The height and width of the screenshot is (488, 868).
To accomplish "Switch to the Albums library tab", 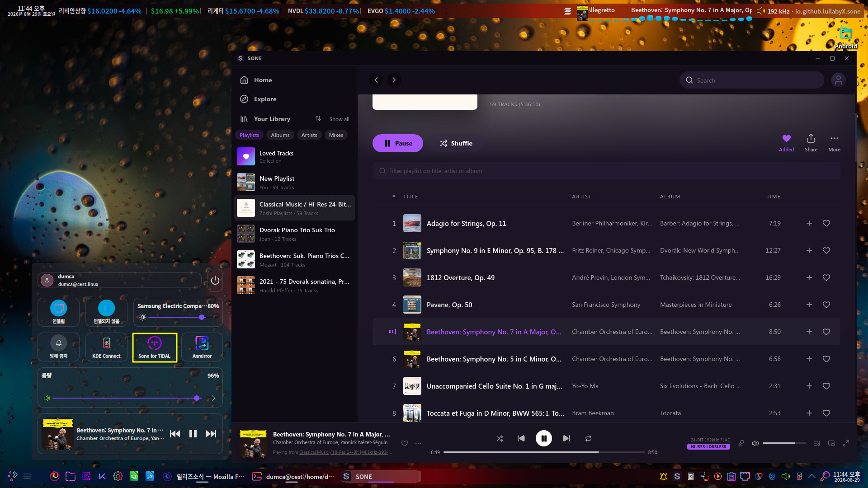I will pyautogui.click(x=280, y=135).
